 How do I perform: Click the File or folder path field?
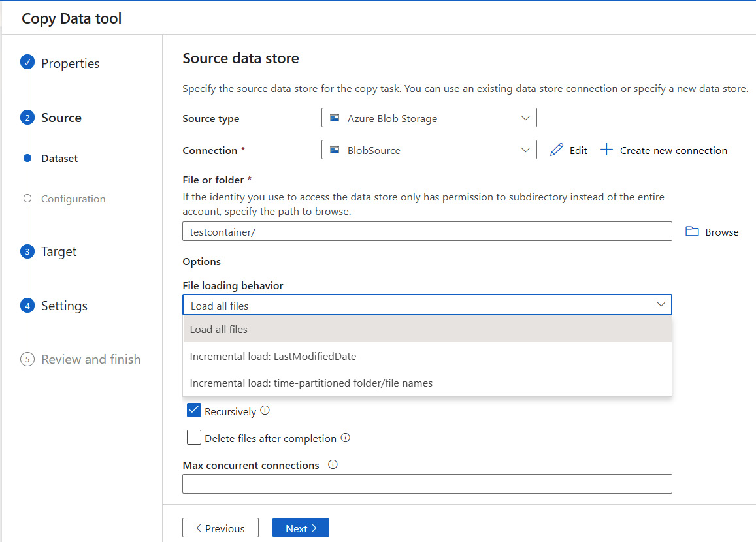[427, 232]
